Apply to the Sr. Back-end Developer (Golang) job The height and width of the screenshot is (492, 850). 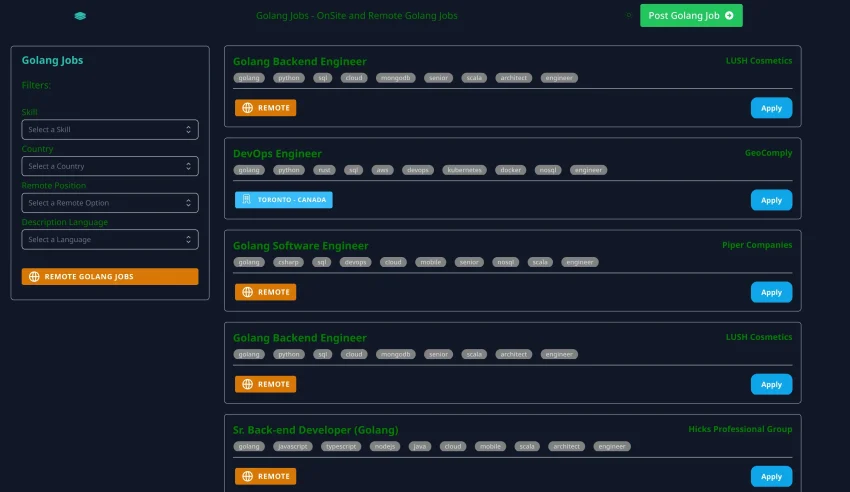pos(771,476)
